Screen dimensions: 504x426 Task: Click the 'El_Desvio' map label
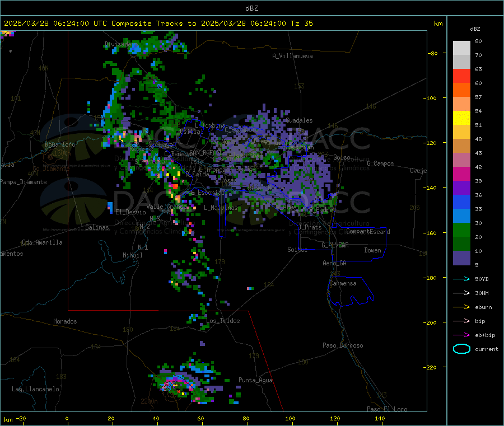[x=130, y=212]
